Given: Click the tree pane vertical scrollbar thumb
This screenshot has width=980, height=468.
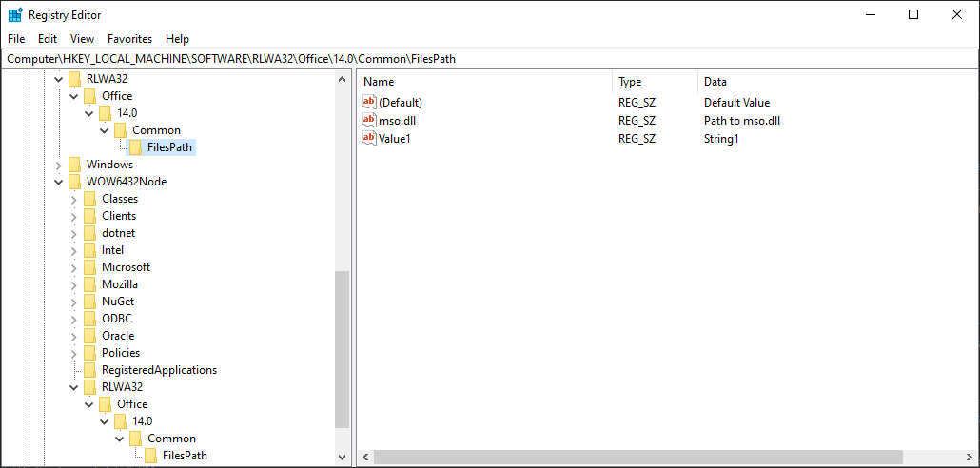Looking at the screenshot, I should (x=342, y=349).
